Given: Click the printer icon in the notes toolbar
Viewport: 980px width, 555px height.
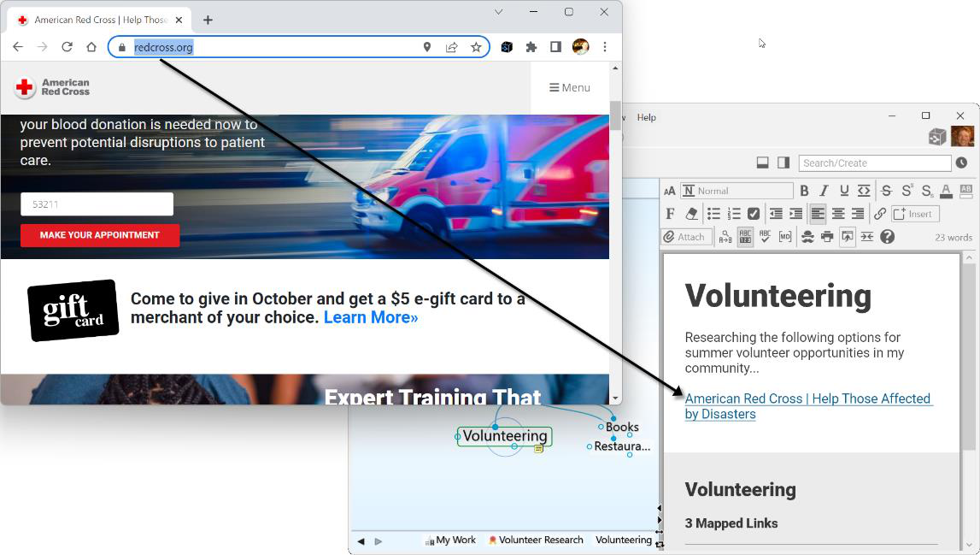Looking at the screenshot, I should [827, 237].
